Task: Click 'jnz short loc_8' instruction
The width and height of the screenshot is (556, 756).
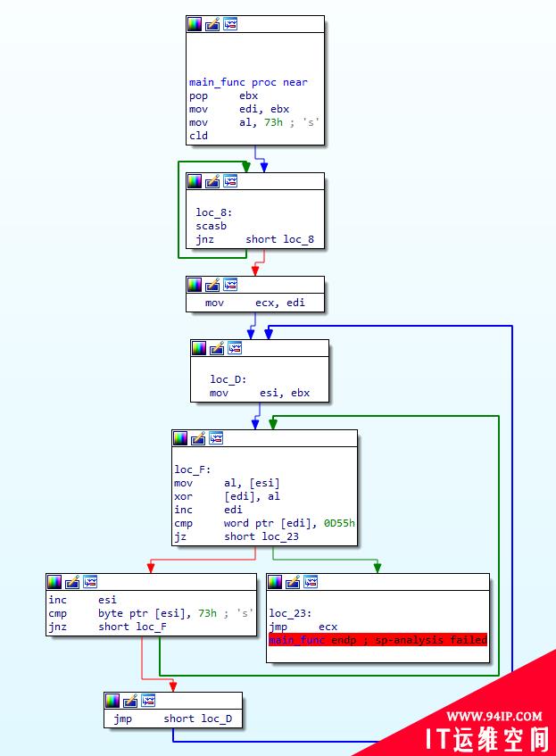Action: 254,239
